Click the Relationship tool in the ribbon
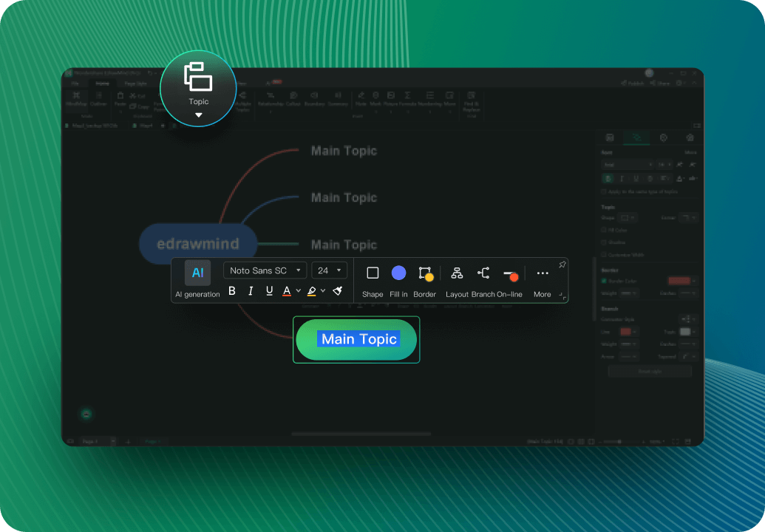Image resolution: width=765 pixels, height=532 pixels. 271,99
